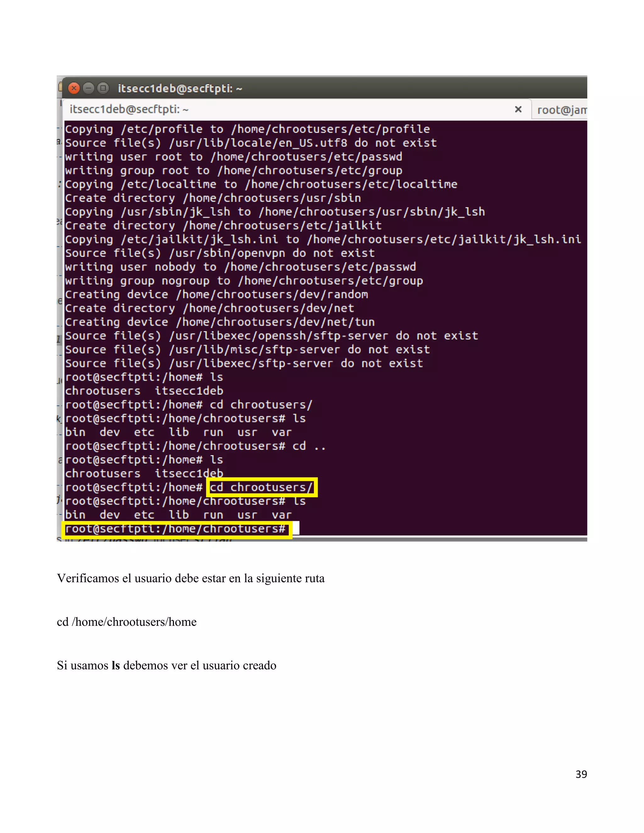Click the terminal title bar text
The image size is (644, 833).
click(x=180, y=89)
